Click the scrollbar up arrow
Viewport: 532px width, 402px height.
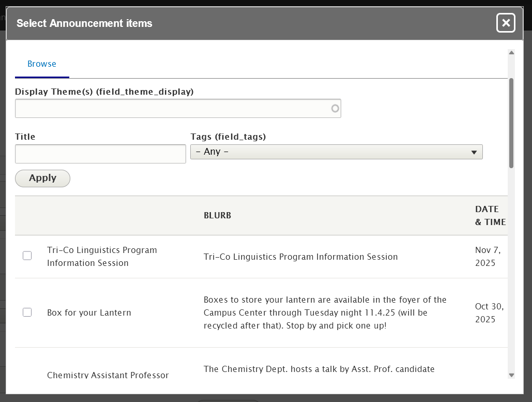511,53
